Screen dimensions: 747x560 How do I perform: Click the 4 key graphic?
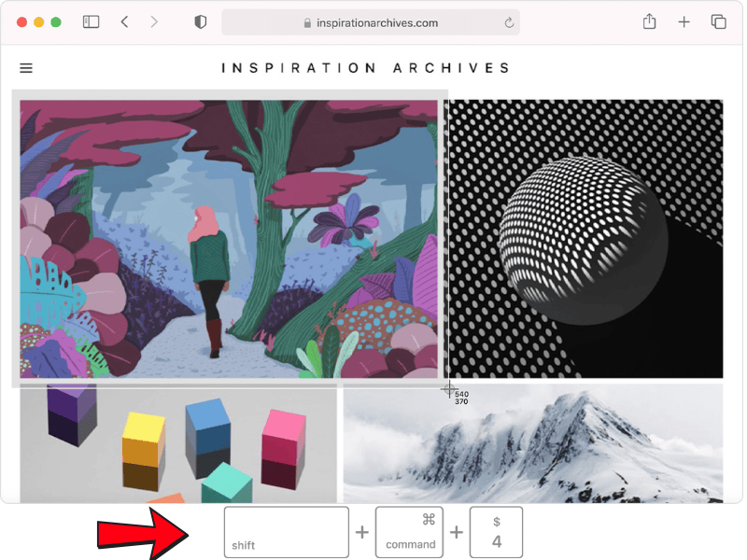tap(496, 532)
